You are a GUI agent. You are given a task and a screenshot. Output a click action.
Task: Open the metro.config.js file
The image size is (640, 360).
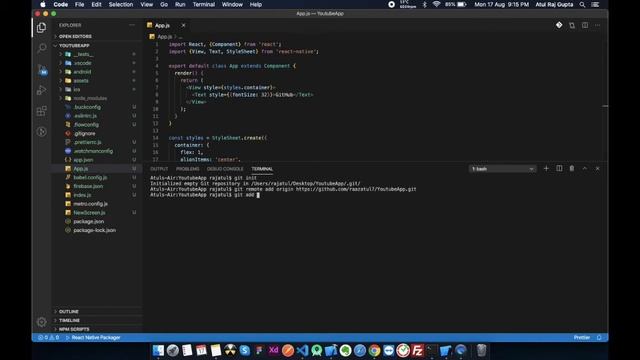91,204
